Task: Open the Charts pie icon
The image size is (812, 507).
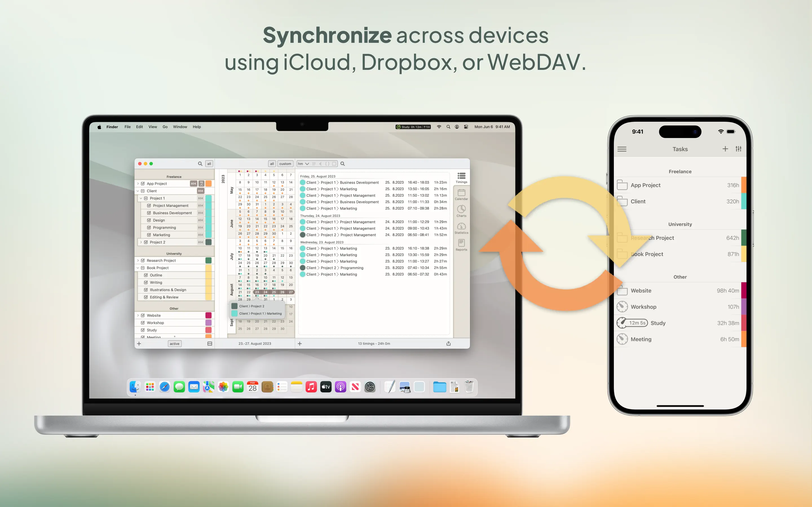Action: (x=461, y=210)
